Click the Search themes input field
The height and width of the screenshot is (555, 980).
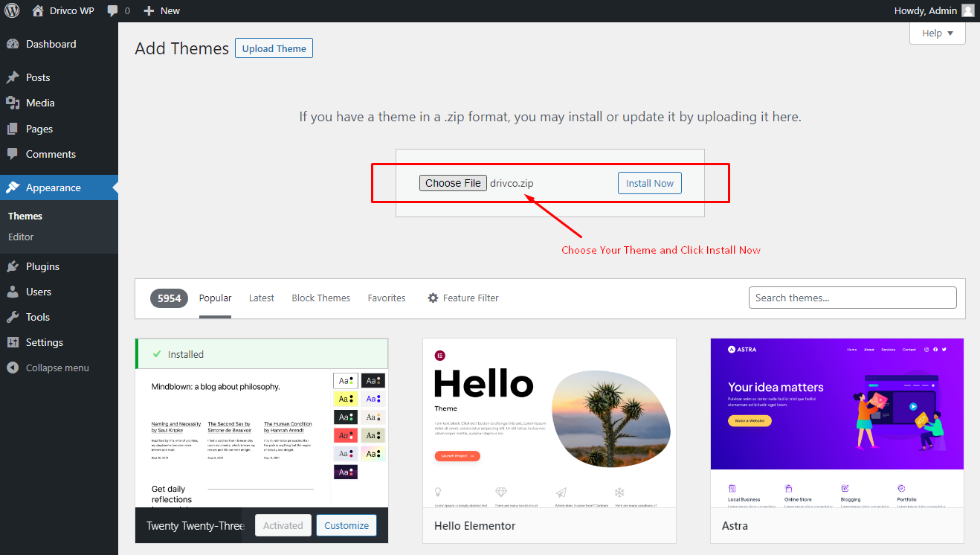point(852,298)
